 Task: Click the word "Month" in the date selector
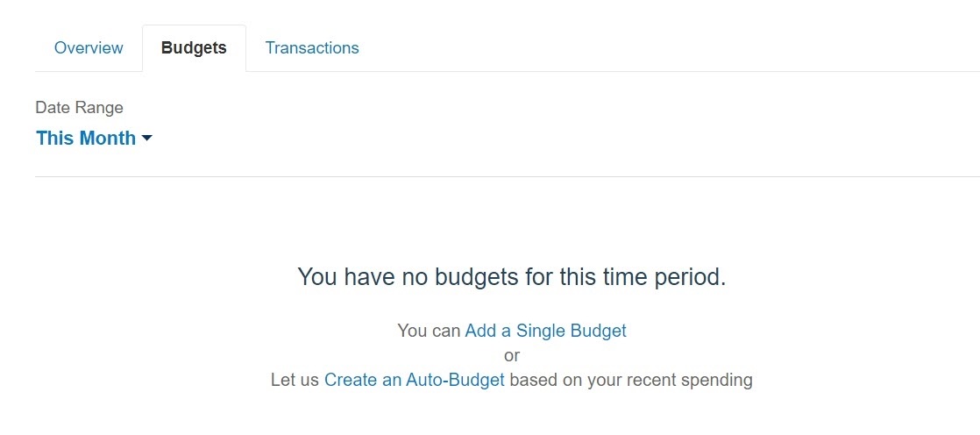(110, 139)
